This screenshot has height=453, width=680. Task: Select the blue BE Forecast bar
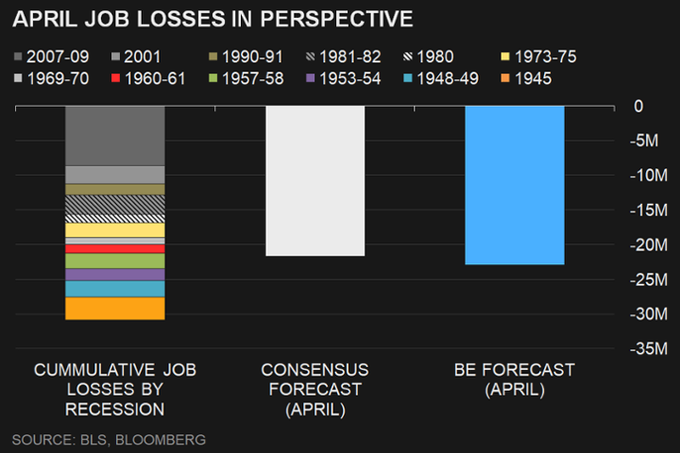(514, 185)
